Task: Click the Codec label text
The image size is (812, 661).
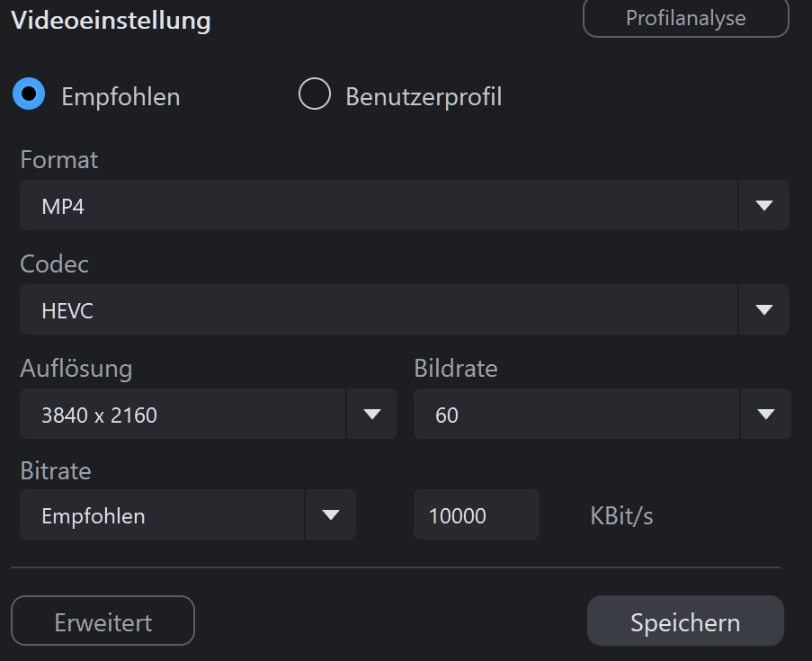Action: tap(55, 264)
